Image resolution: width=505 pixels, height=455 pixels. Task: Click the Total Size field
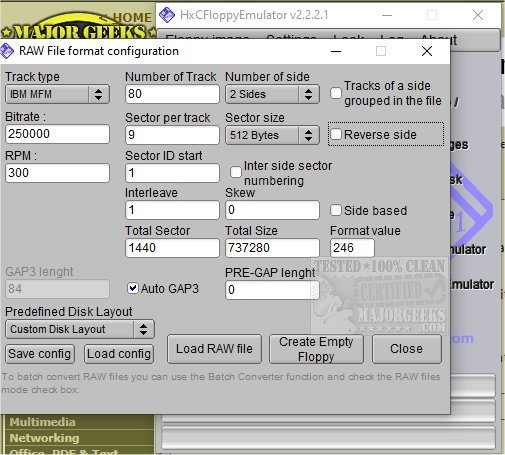click(272, 248)
